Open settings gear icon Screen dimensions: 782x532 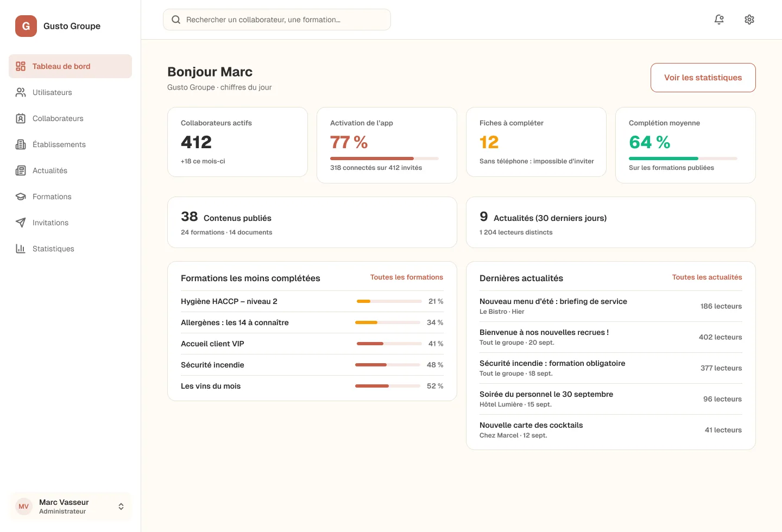pos(749,20)
